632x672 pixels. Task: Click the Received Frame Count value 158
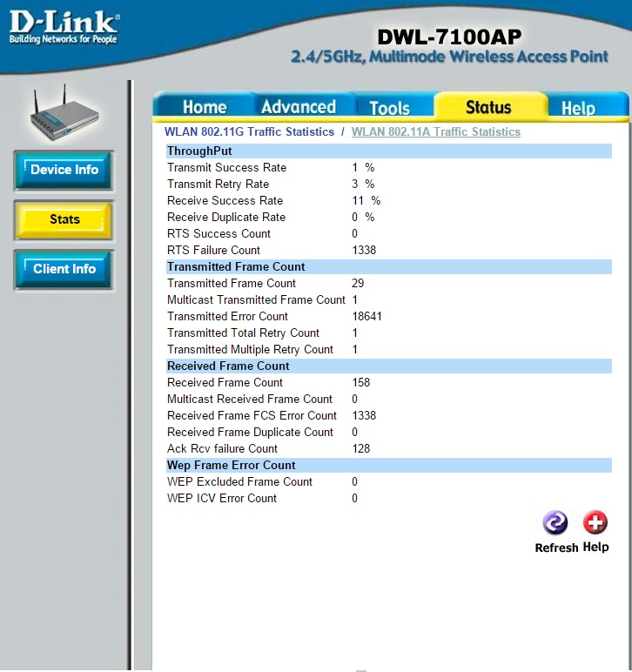tap(360, 383)
